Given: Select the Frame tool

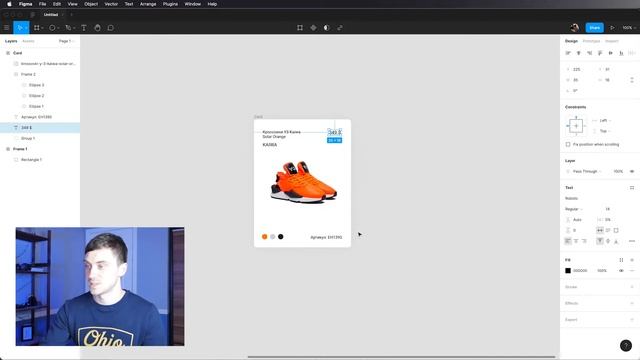Looking at the screenshot, I should tap(37, 28).
